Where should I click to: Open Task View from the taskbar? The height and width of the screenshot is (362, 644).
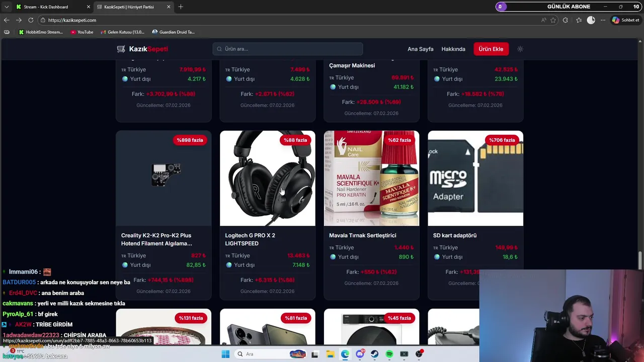click(315, 354)
